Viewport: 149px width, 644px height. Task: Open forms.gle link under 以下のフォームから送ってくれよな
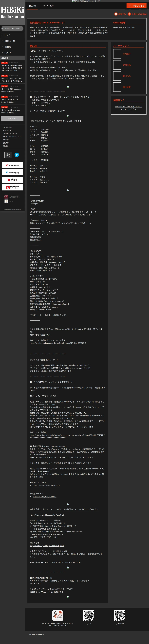[x=47, y=515]
